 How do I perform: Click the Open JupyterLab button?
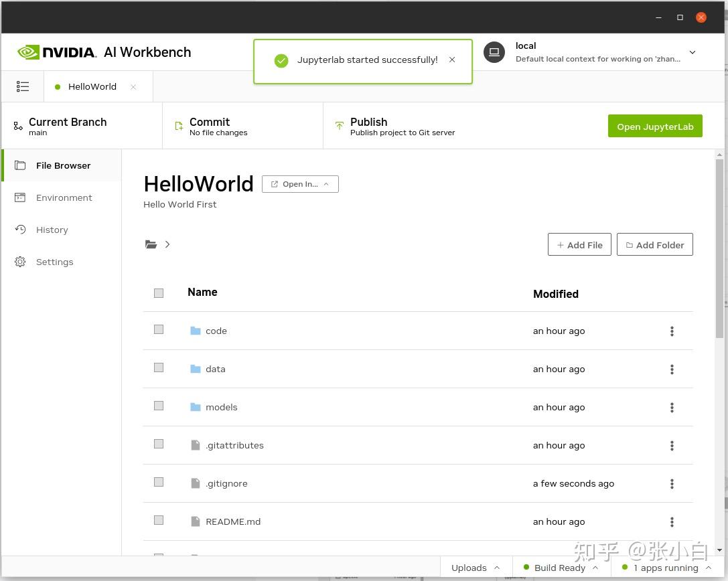pyautogui.click(x=654, y=126)
